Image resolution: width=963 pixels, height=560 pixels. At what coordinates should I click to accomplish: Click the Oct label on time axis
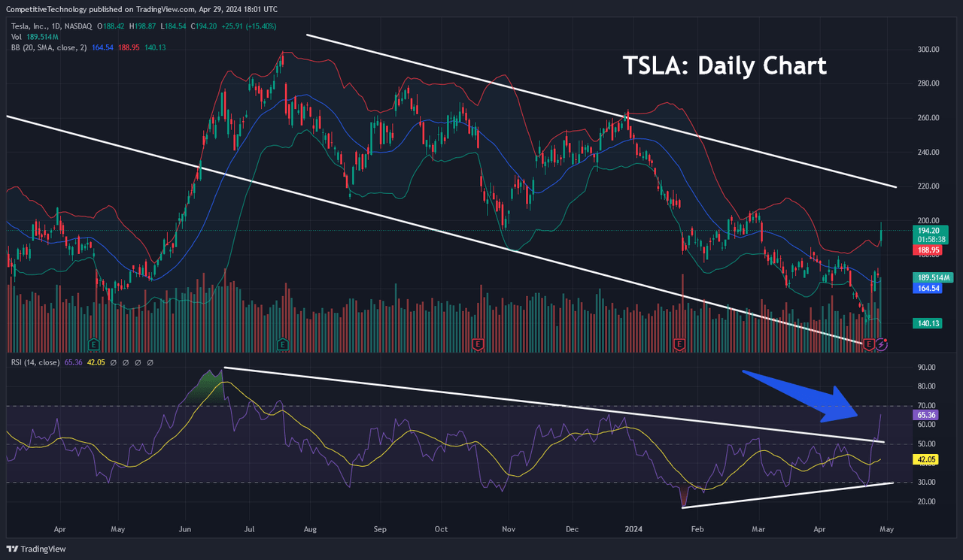pyautogui.click(x=441, y=529)
